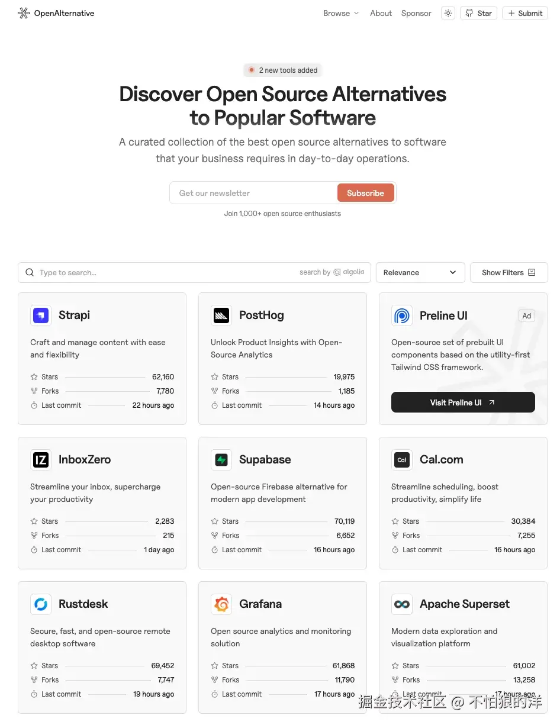Open the Strapi logo icon
560x728 pixels.
coord(41,315)
